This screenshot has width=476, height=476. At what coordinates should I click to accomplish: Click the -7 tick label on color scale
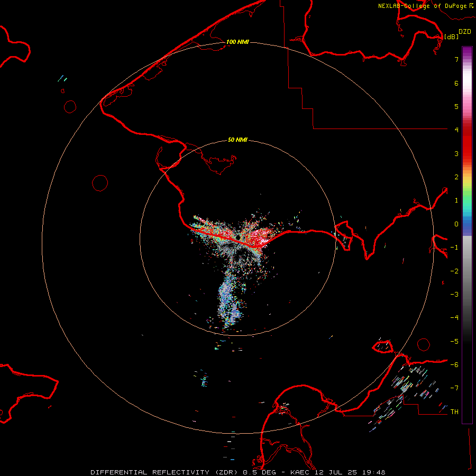(454, 388)
